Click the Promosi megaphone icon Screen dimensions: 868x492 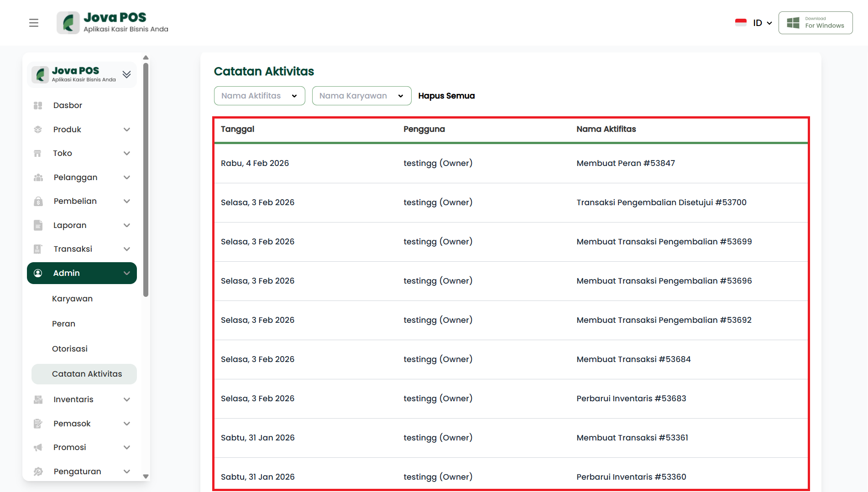(38, 447)
